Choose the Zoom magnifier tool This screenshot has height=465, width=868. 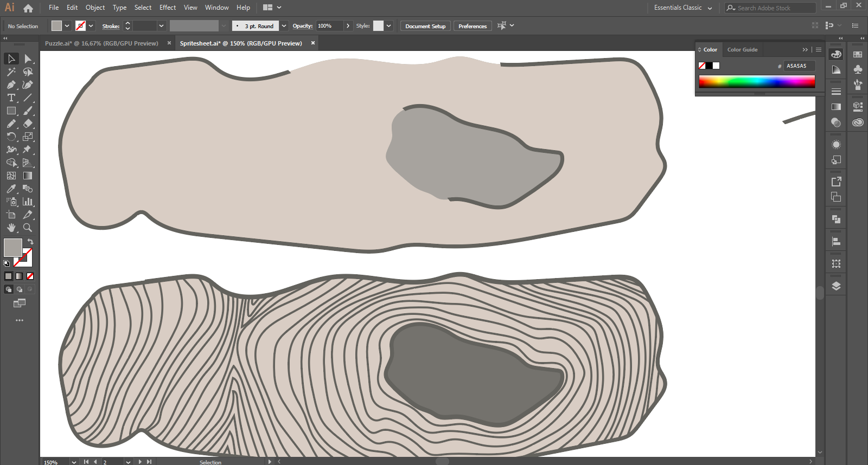28,228
